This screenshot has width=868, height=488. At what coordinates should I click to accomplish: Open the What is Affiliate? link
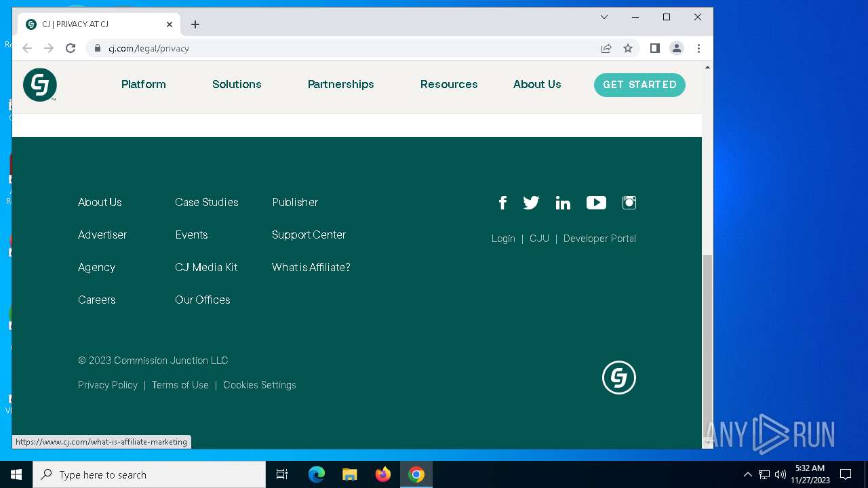(x=311, y=267)
